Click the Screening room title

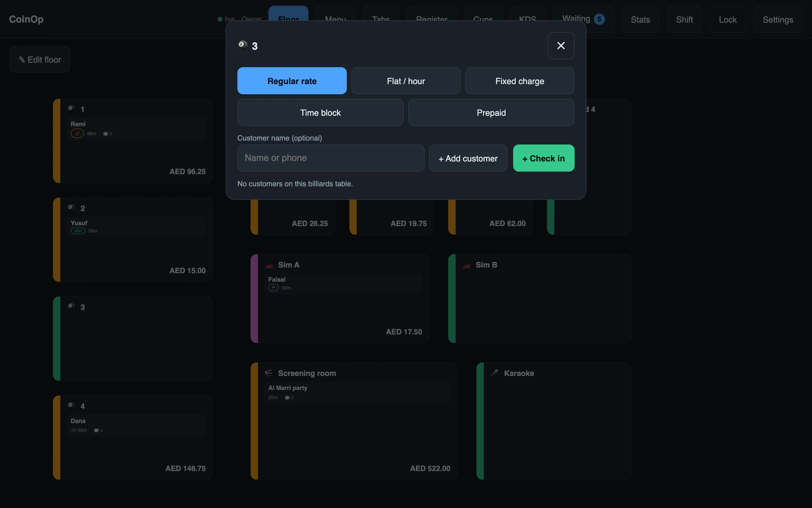click(x=307, y=373)
